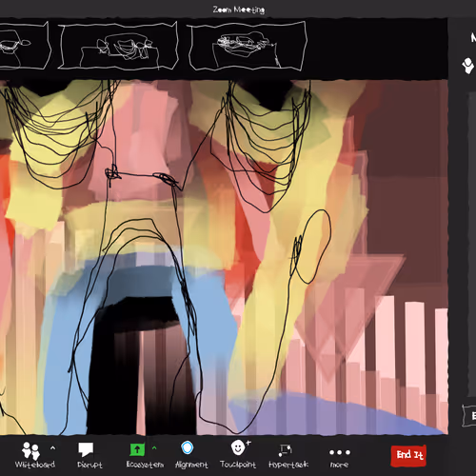Click the main colorful shared video area
This screenshot has width=476, height=476.
click(224, 257)
